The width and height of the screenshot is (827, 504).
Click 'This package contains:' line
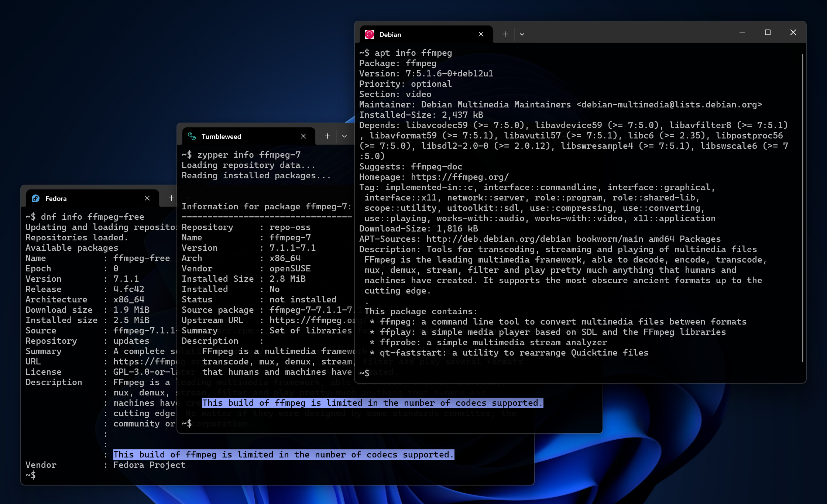click(421, 311)
